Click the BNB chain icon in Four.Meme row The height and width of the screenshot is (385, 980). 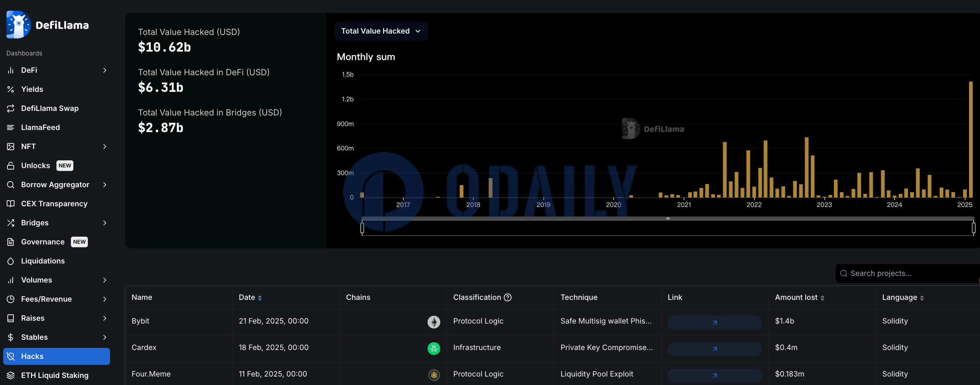click(x=434, y=375)
